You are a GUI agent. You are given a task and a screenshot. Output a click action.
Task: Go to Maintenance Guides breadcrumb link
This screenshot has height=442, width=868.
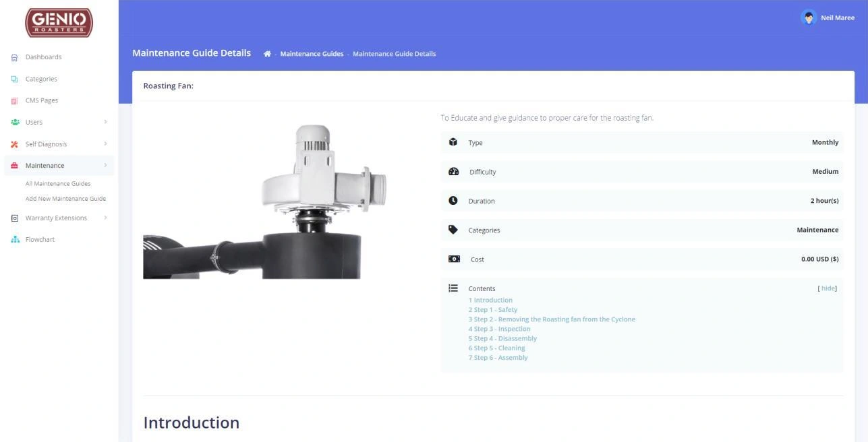pos(312,54)
